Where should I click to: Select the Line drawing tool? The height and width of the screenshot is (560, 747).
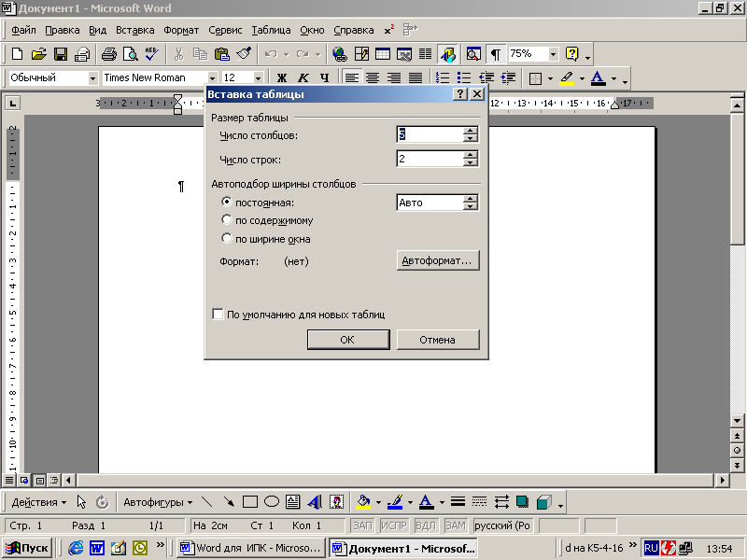[x=206, y=502]
